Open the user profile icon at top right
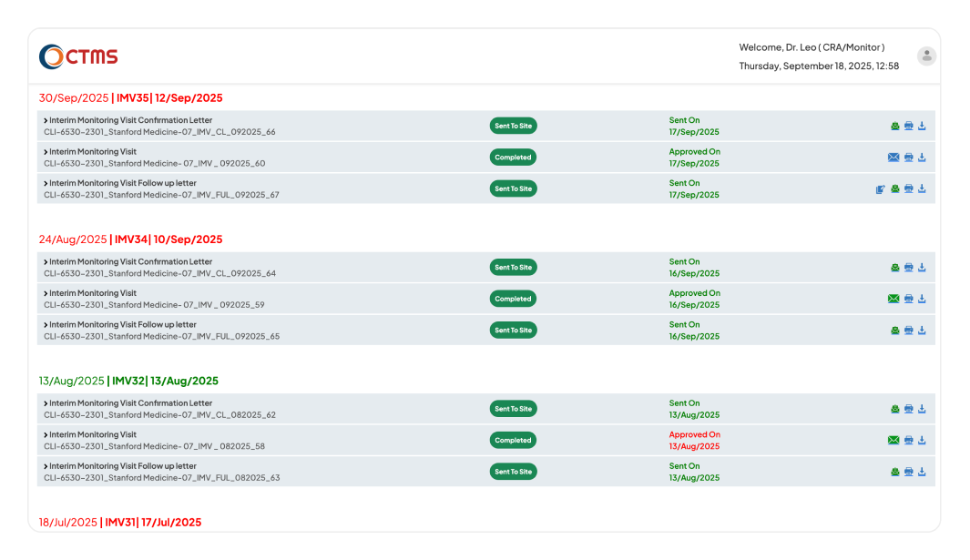This screenshot has height=560, width=970. point(926,56)
